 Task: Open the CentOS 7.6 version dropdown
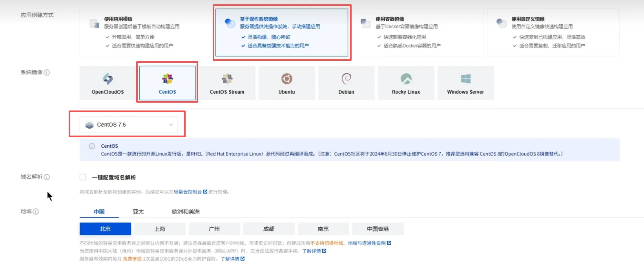point(129,125)
